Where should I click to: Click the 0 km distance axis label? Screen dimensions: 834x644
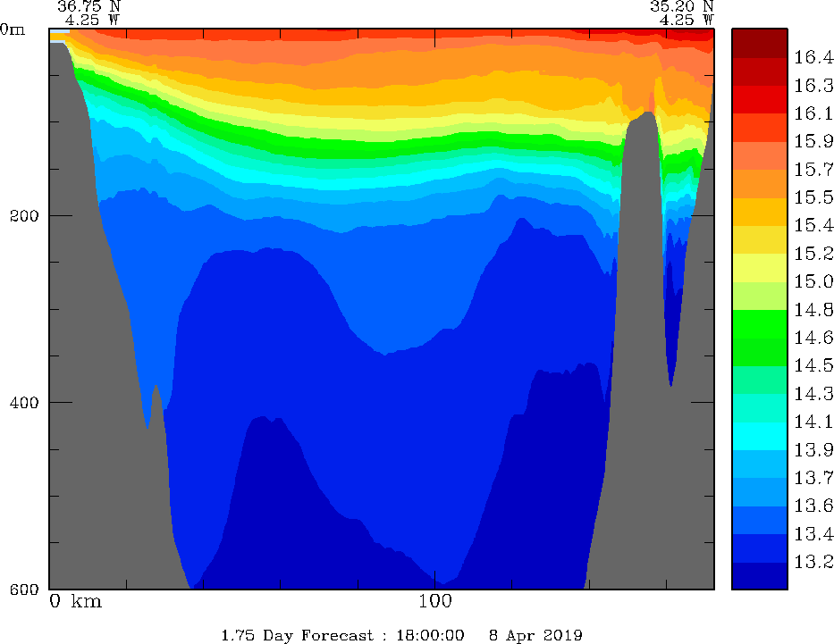point(75,601)
